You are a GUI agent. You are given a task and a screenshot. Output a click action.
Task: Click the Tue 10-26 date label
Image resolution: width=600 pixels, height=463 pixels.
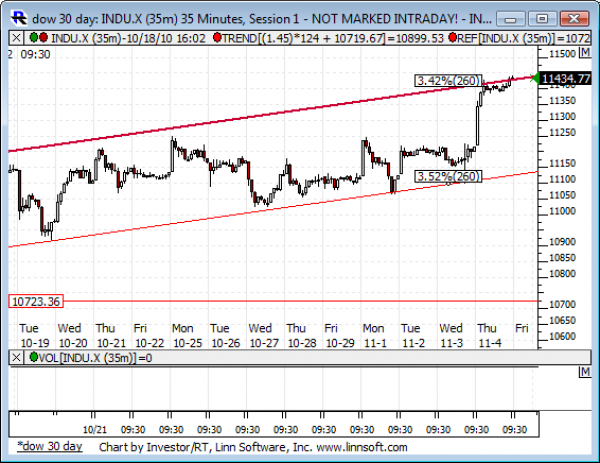coord(225,336)
